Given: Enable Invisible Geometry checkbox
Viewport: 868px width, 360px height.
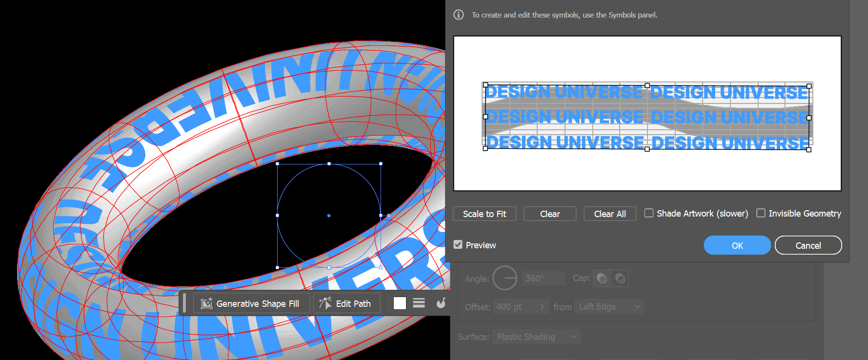Looking at the screenshot, I should pyautogui.click(x=761, y=213).
